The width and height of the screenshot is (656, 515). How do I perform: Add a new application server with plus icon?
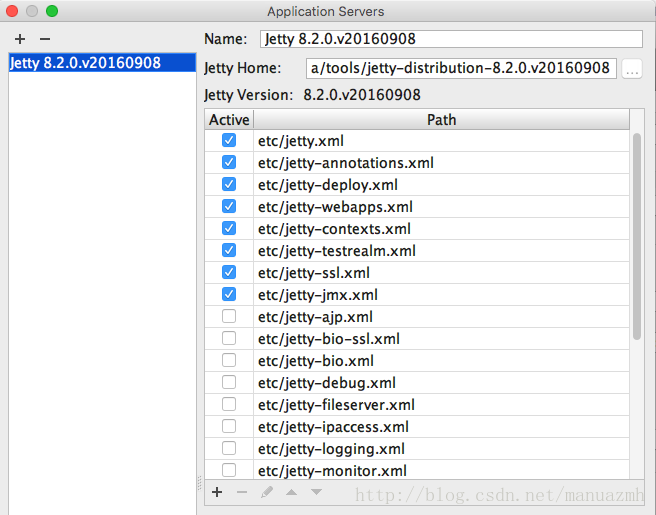[x=20, y=39]
